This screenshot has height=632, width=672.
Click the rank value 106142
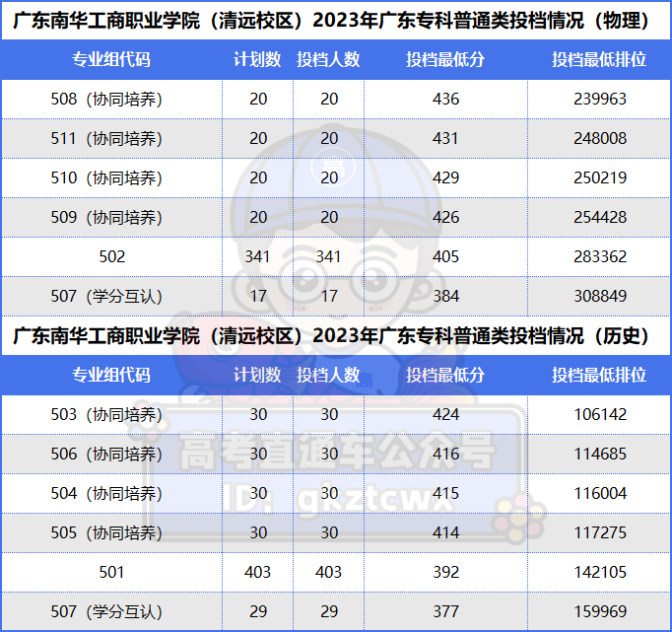(x=600, y=415)
